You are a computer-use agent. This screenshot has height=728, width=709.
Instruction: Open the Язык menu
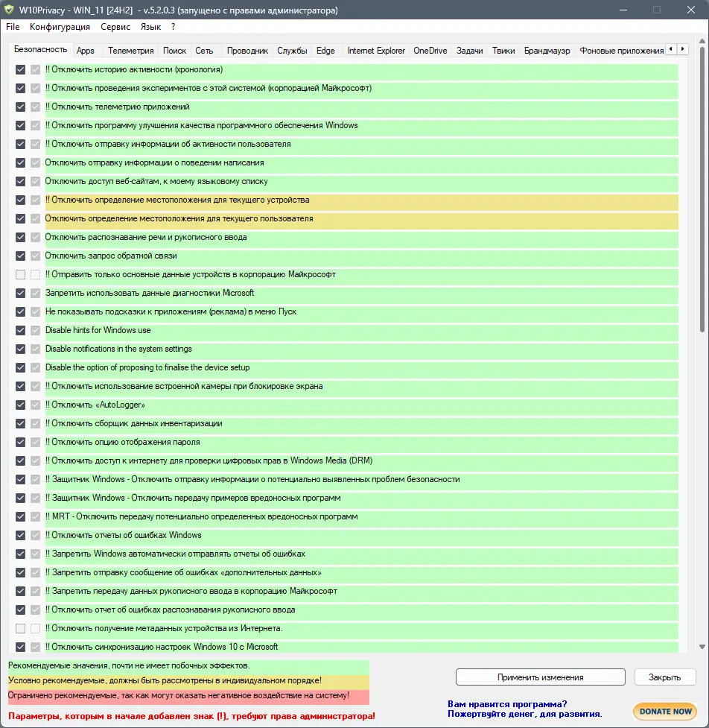tap(150, 27)
